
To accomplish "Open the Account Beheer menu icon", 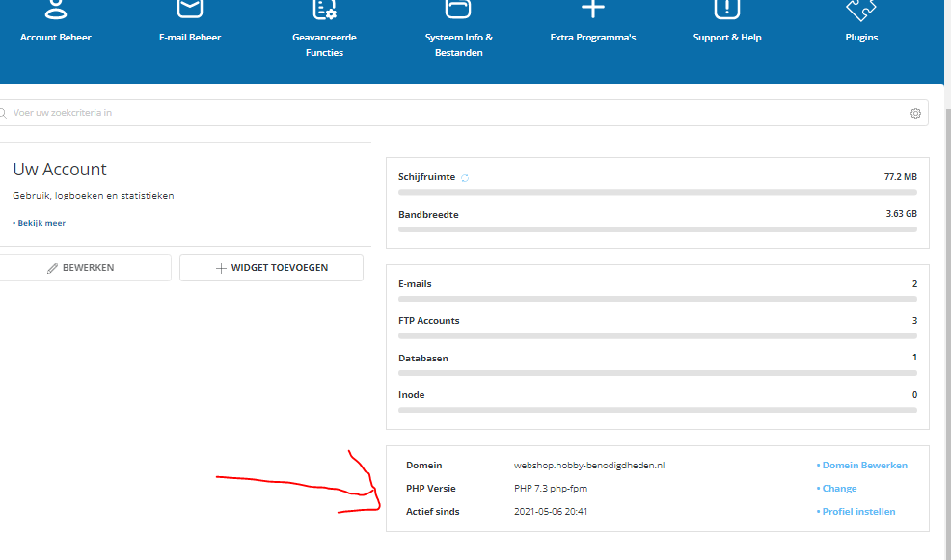I will [56, 9].
